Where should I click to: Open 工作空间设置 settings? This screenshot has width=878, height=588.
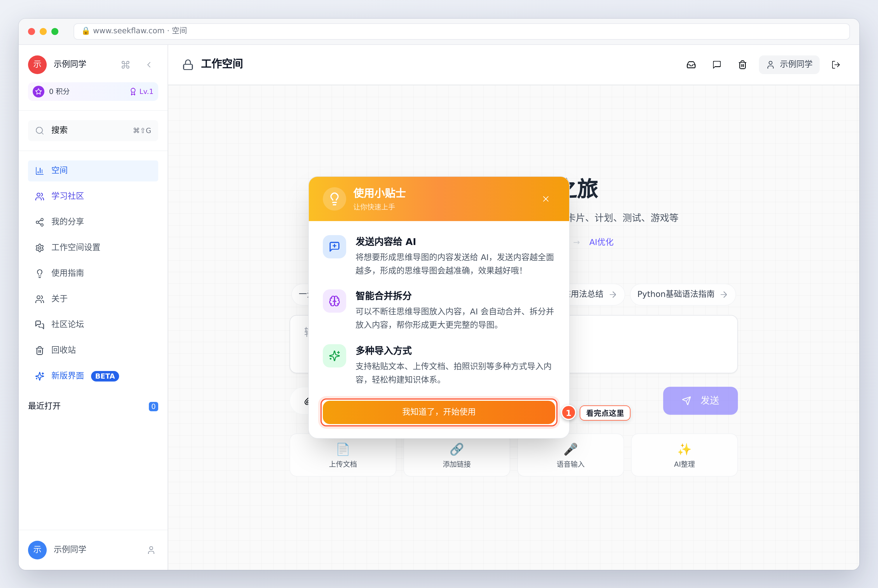tap(93, 248)
